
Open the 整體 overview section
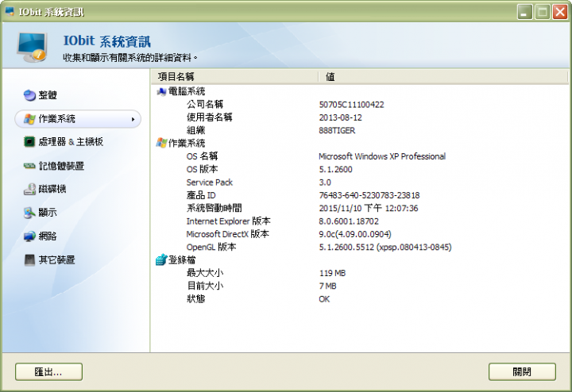point(77,95)
